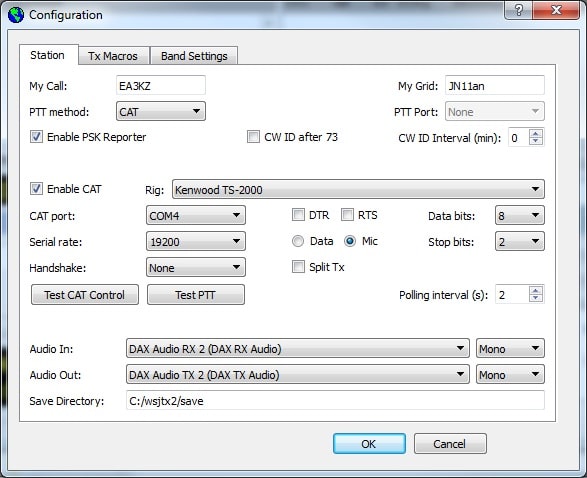Switch to the Tx Macros tab

[113, 56]
